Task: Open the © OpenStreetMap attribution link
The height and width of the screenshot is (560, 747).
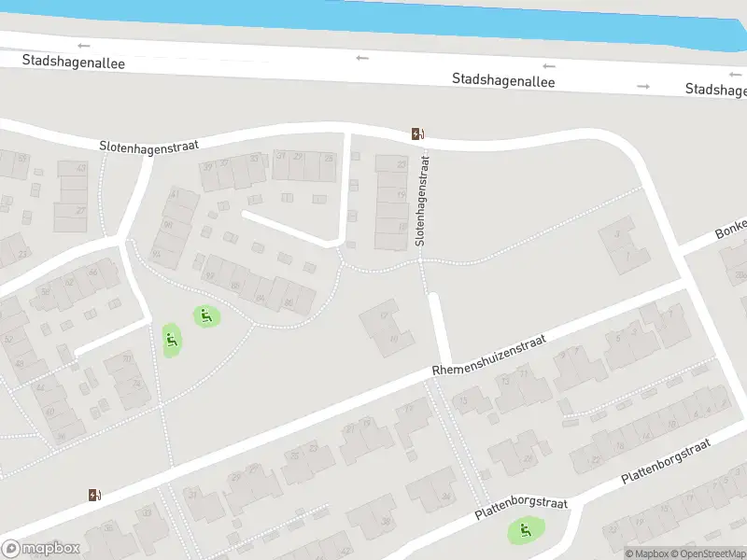Action: [x=709, y=553]
